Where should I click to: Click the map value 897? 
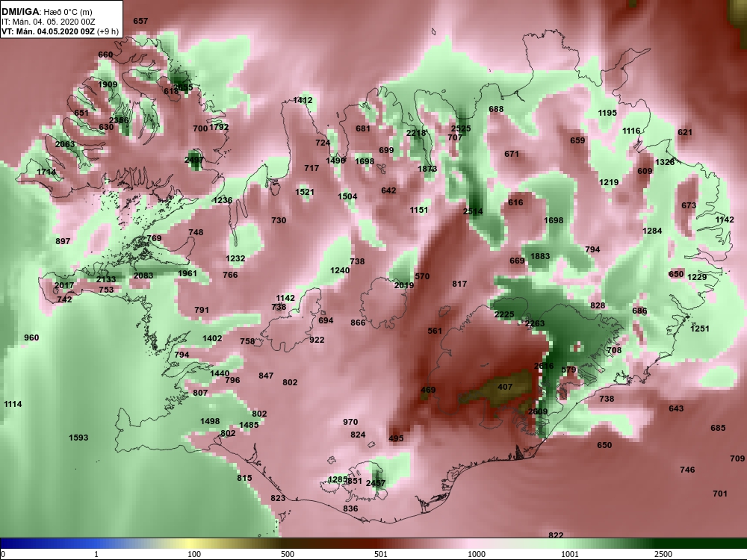pyautogui.click(x=63, y=241)
